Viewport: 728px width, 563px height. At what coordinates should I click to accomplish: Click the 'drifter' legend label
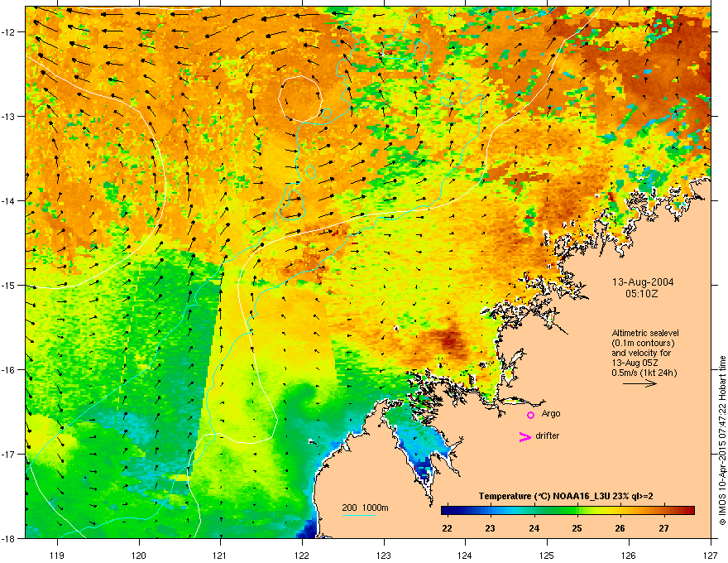(x=548, y=435)
